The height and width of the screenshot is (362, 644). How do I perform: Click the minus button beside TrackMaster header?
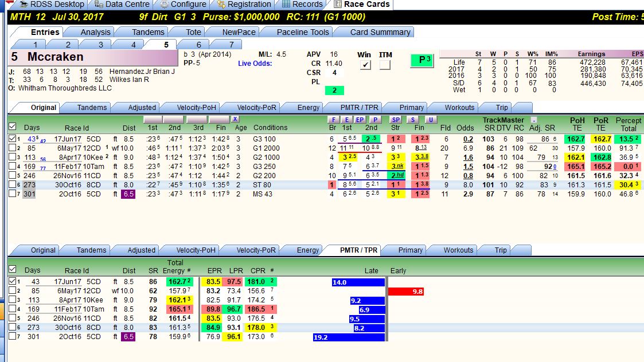pos(533,120)
